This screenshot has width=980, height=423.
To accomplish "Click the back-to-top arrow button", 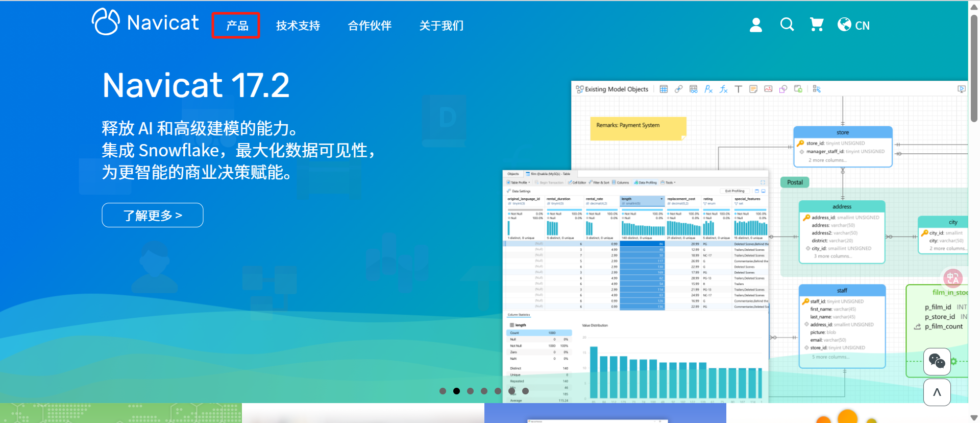I will point(937,392).
